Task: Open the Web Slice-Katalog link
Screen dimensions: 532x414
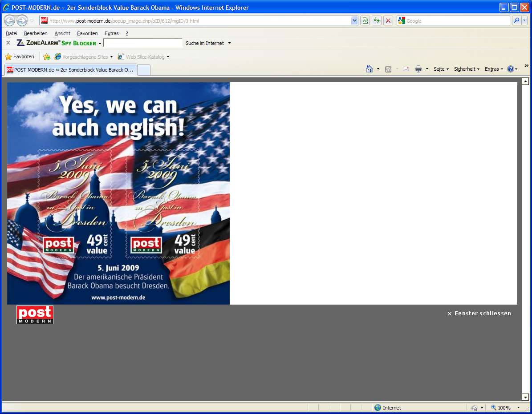Action: click(x=143, y=56)
